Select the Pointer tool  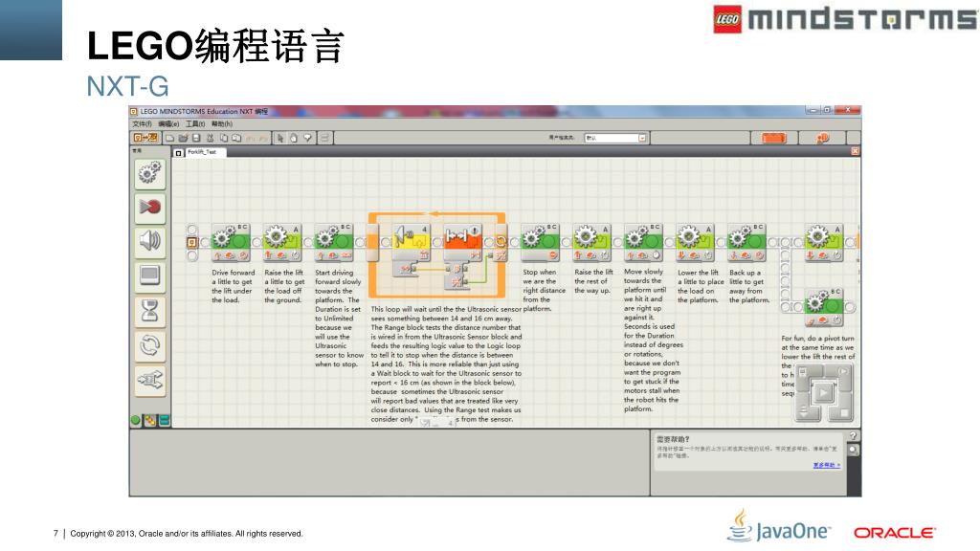tap(280, 138)
